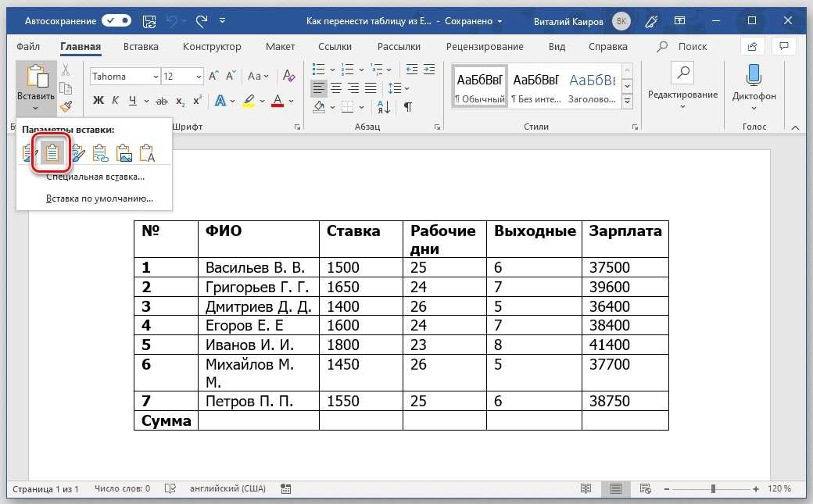The width and height of the screenshot is (813, 504).
Task: Switch to the Рецензирование tab
Action: pyautogui.click(x=485, y=47)
